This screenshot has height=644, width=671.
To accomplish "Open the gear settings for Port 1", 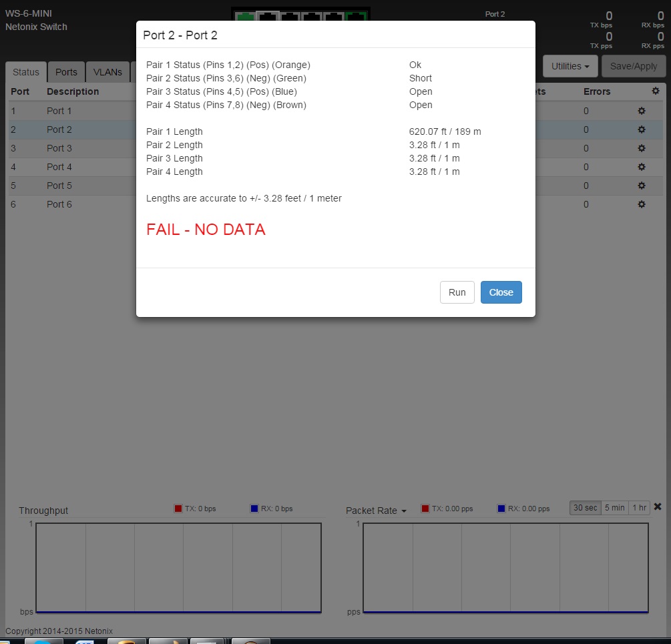I will [x=642, y=111].
